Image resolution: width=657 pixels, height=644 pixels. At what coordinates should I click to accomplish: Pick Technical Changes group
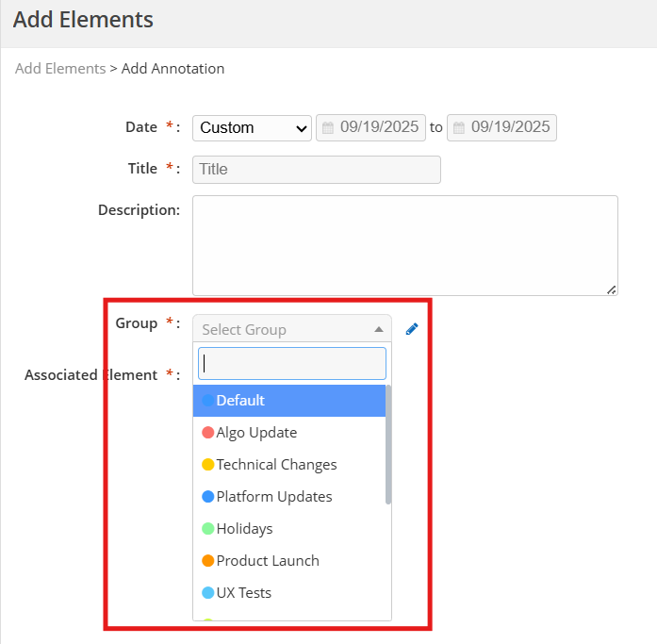(276, 465)
